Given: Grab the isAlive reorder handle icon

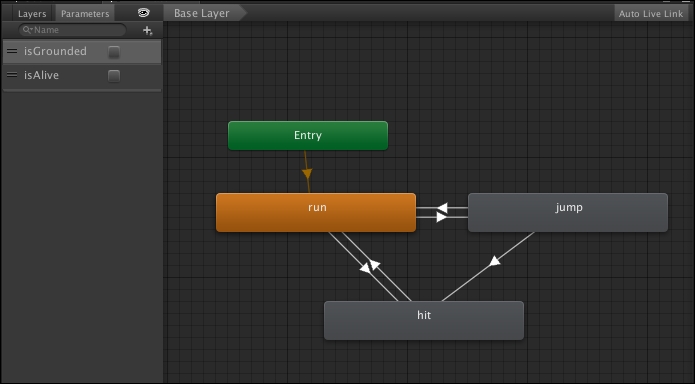Looking at the screenshot, I should tap(12, 75).
